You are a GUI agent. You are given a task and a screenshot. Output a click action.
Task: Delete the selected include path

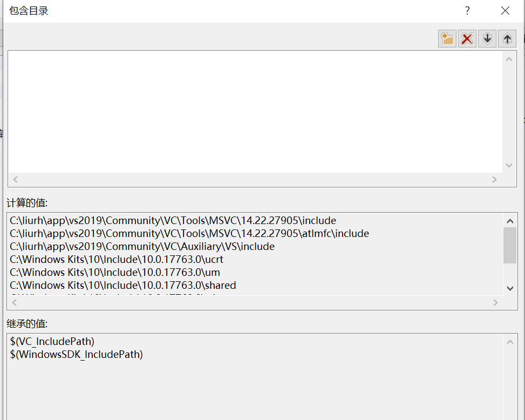point(467,38)
